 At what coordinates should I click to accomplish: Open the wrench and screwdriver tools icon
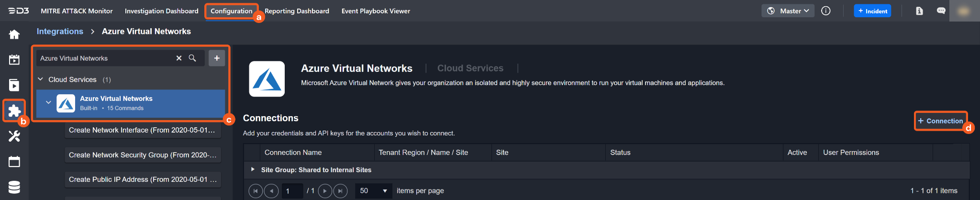pyautogui.click(x=14, y=136)
